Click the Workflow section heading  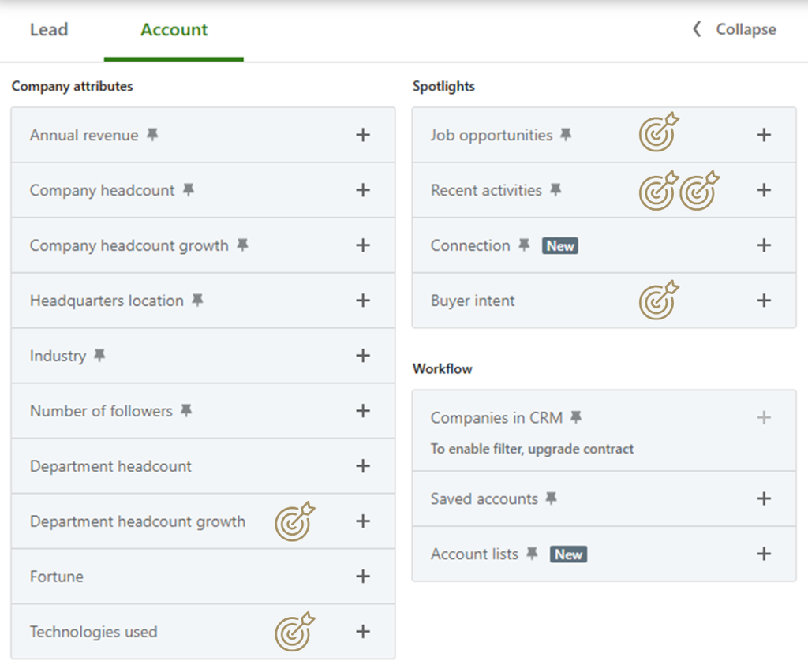click(442, 369)
